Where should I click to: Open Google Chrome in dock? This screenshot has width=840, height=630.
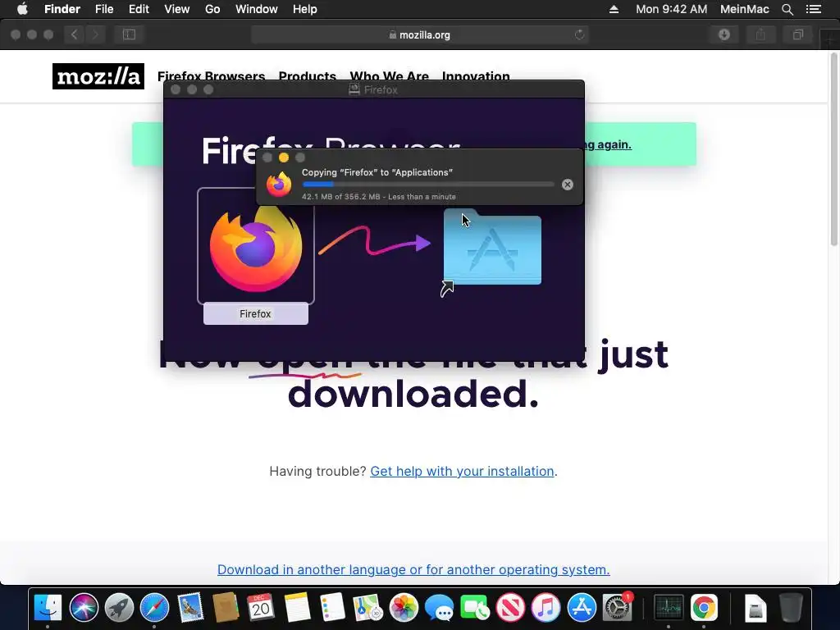tap(703, 608)
